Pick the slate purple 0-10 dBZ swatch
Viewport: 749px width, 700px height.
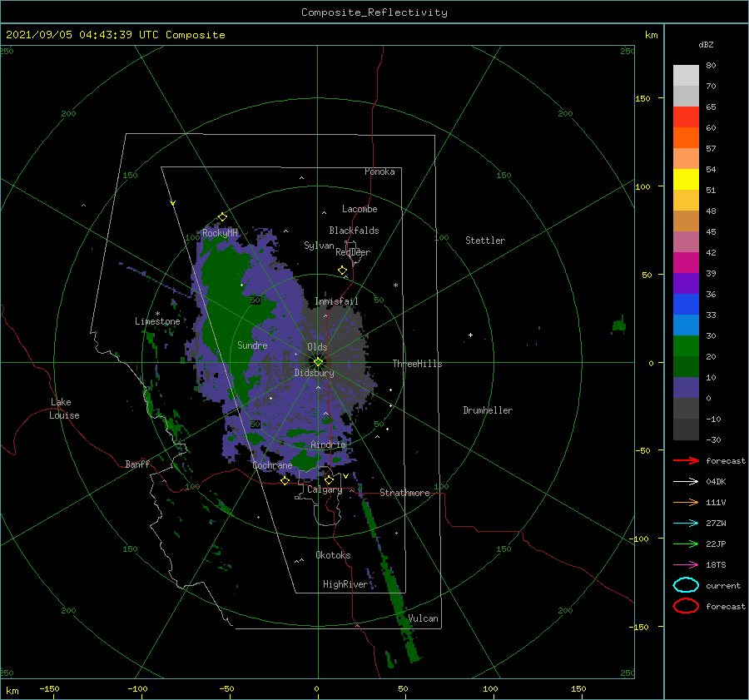[x=686, y=387]
